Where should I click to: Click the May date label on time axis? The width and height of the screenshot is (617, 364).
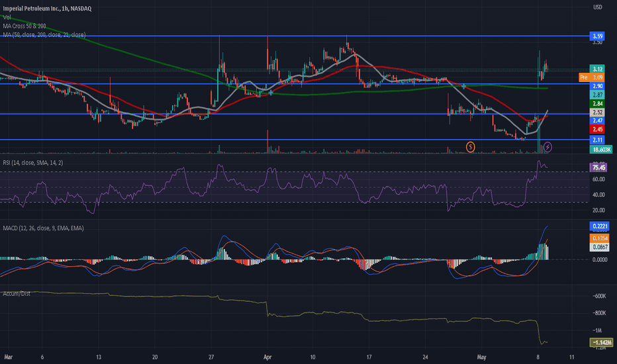481,357
